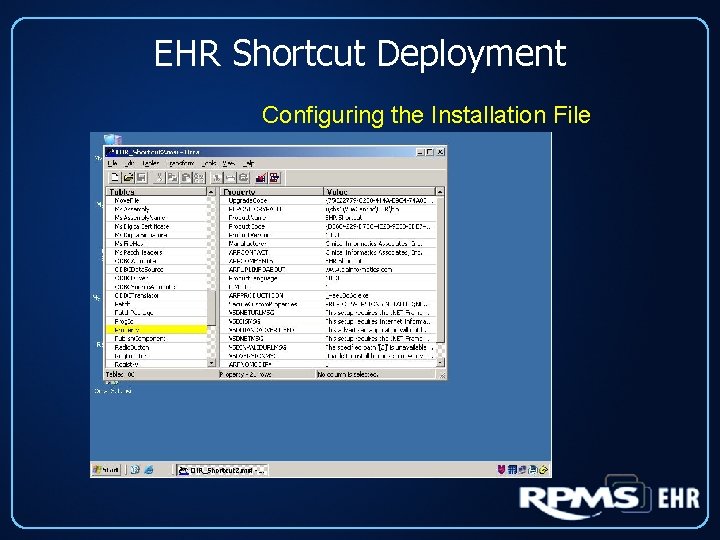Select the VSDNETURLMSG property row
The width and height of the screenshot is (720, 540).
[x=328, y=313]
